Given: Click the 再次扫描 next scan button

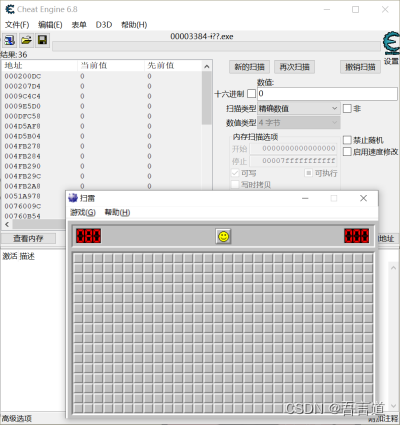Looking at the screenshot, I should tap(294, 67).
